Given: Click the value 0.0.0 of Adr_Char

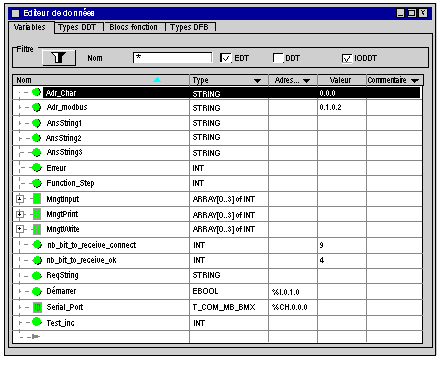Looking at the screenshot, I should [327, 93].
